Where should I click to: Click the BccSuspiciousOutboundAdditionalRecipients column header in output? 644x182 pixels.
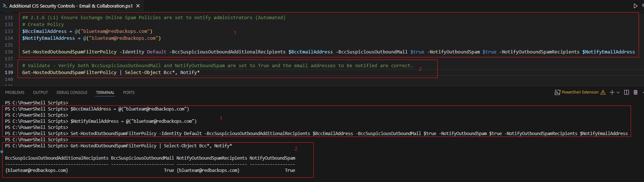57,158
